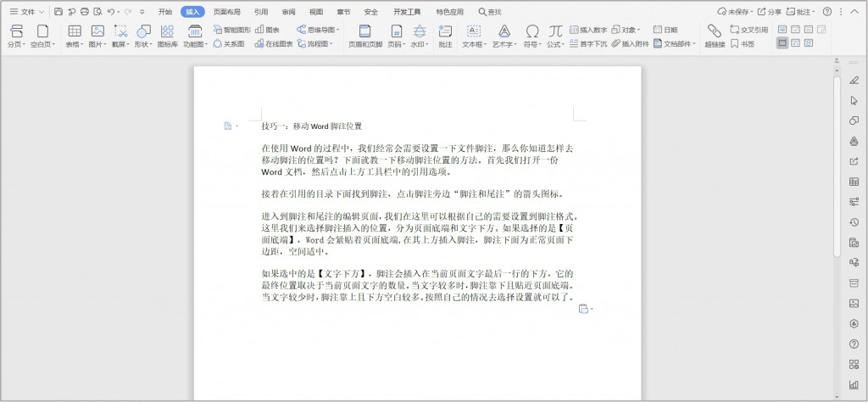868x403 pixels.
Task: Switch to the 审阅 tab
Action: (x=288, y=12)
